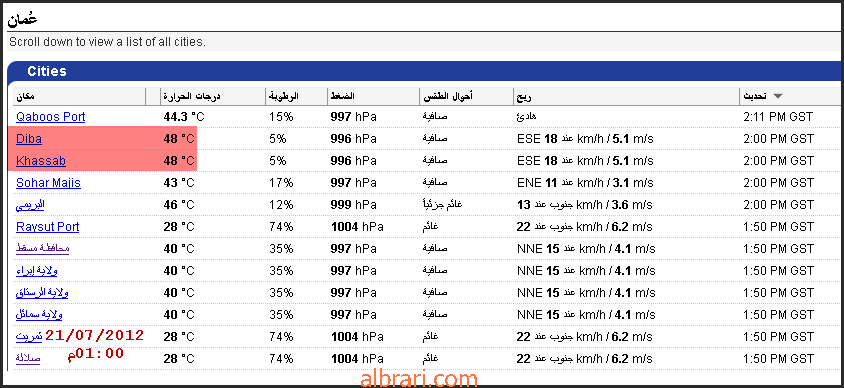Open the البريمي city link

30,204
